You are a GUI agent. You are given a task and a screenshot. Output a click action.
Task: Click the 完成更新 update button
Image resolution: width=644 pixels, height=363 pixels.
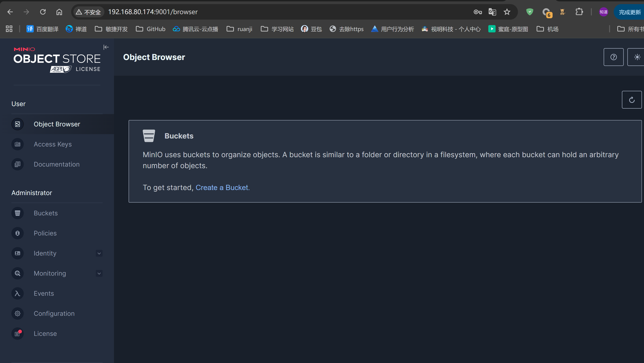629,12
